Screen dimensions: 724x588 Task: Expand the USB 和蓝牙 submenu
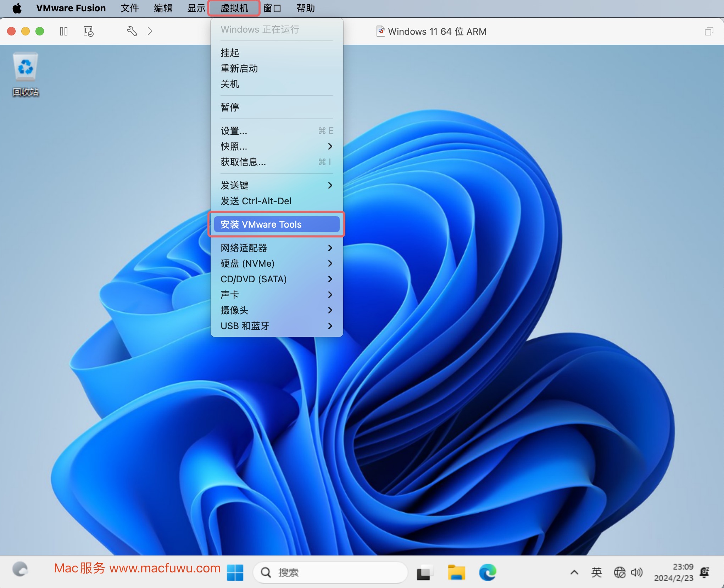[x=277, y=326]
